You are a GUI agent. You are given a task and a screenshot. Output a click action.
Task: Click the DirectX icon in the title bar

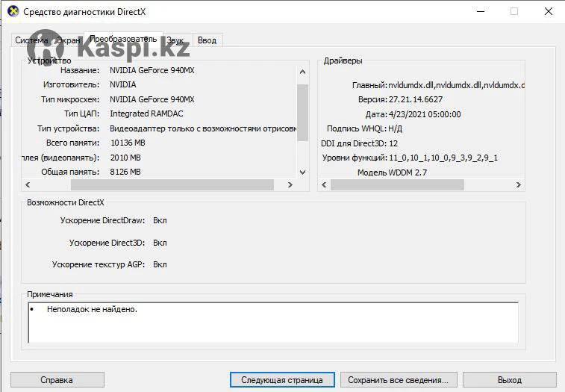coord(12,11)
